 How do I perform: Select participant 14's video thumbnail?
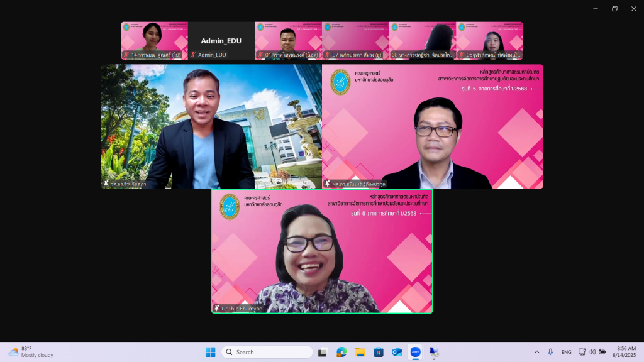pos(153,39)
